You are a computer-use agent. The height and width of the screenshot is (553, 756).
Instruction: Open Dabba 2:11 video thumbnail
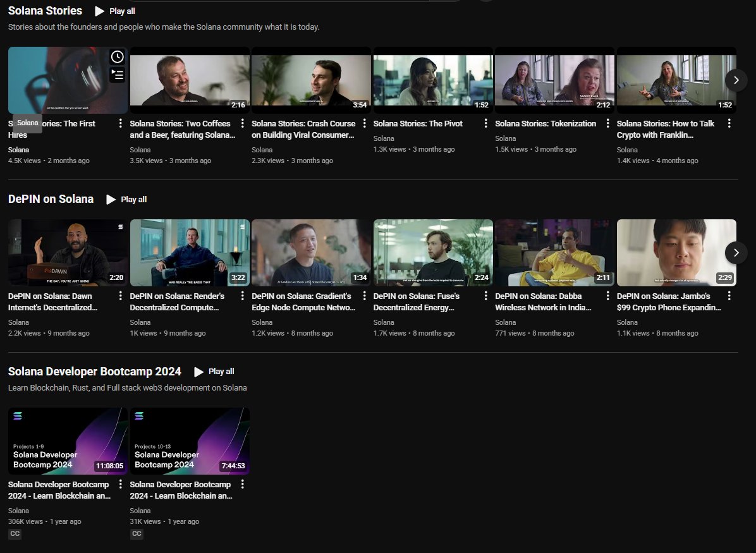[x=555, y=253]
